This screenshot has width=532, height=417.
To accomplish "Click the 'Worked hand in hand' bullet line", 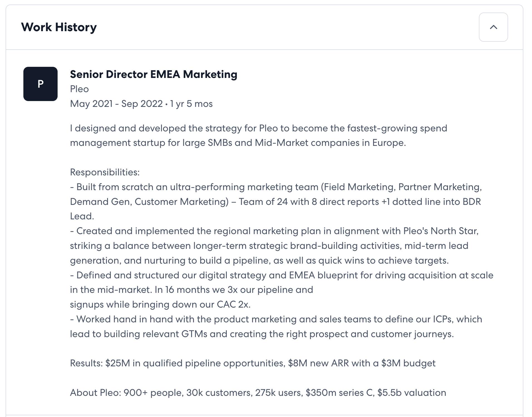I will coord(276,319).
